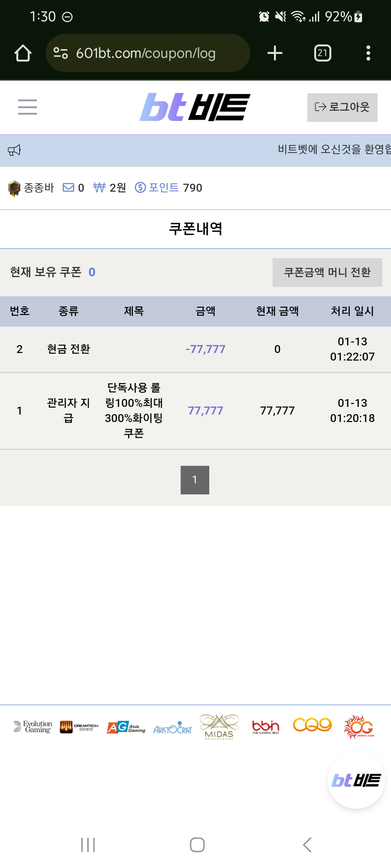Open the message envelope inbox icon

68,187
